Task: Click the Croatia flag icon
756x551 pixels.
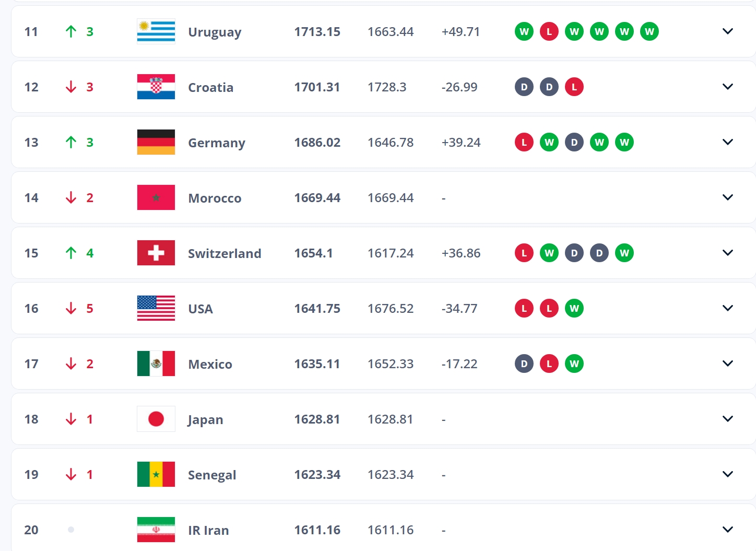Action: point(156,87)
